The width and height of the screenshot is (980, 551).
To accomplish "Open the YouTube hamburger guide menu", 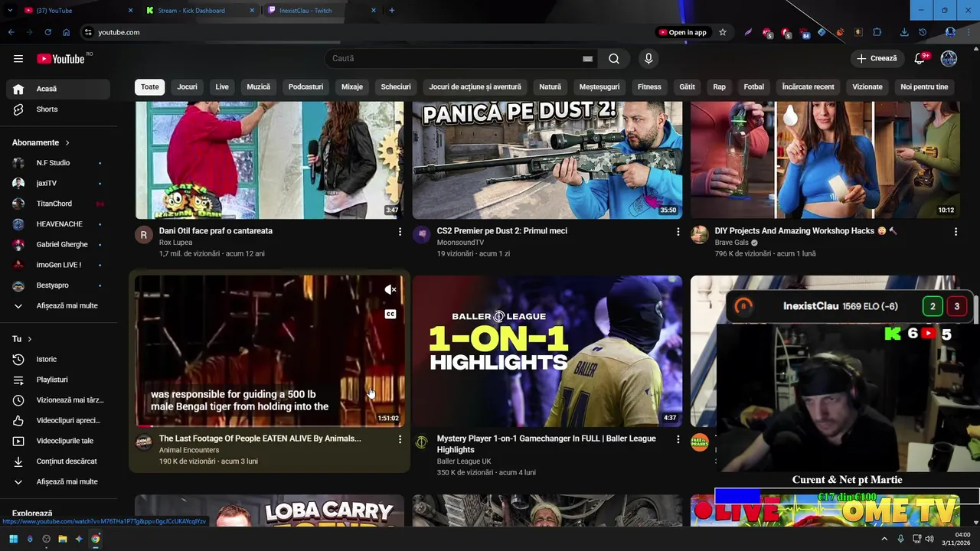I will coord(18,59).
